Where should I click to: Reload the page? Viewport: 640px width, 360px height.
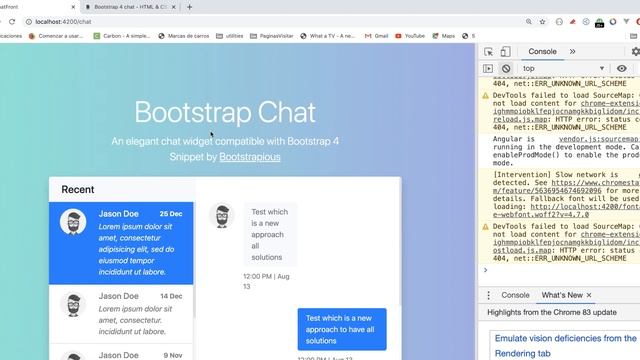[x=12, y=22]
